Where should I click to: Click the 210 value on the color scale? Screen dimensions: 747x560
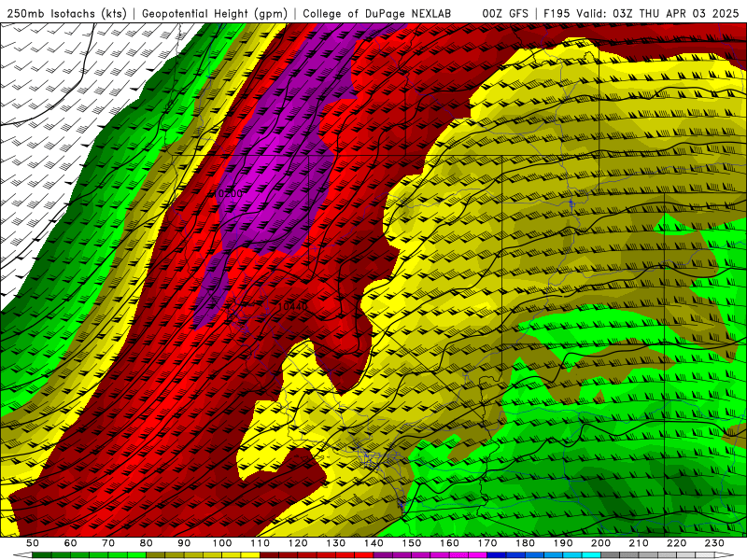(x=639, y=543)
